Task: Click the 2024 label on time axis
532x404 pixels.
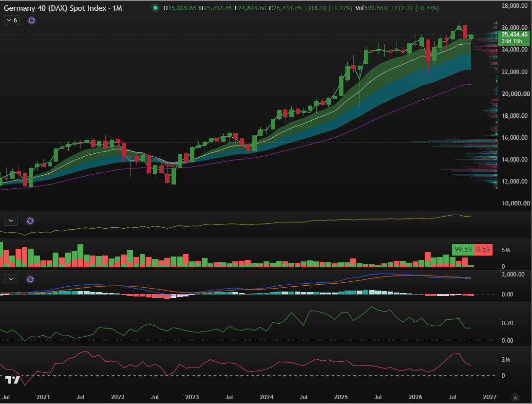Action: coord(266,397)
